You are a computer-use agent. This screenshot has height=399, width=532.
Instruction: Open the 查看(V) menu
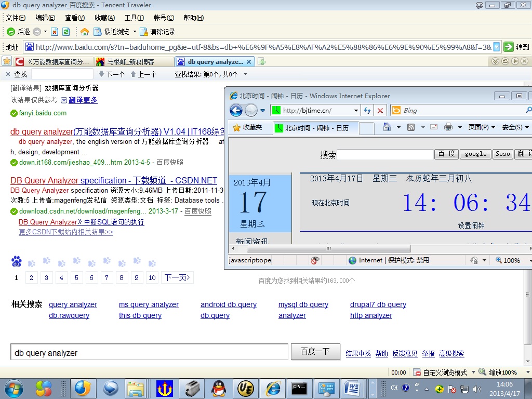point(75,18)
